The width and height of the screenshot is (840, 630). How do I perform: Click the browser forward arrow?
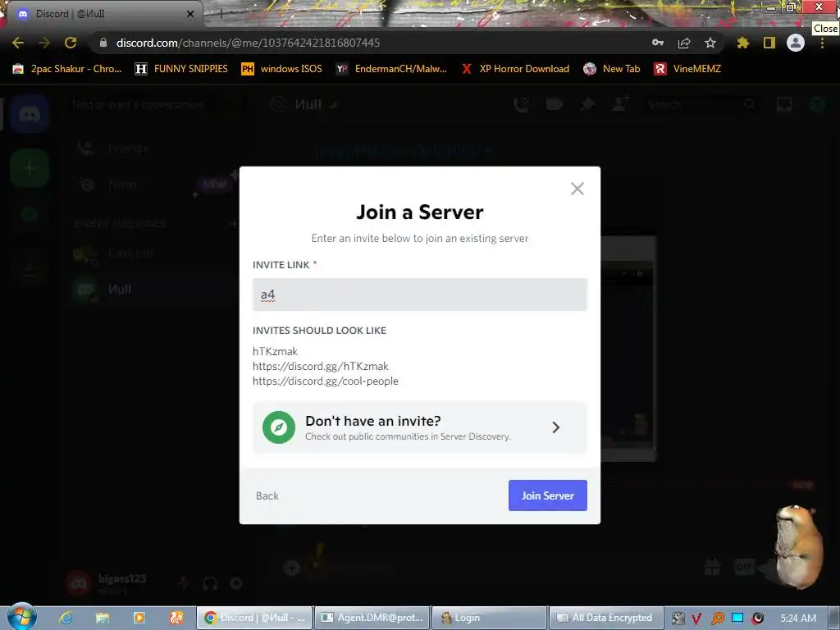click(44, 43)
